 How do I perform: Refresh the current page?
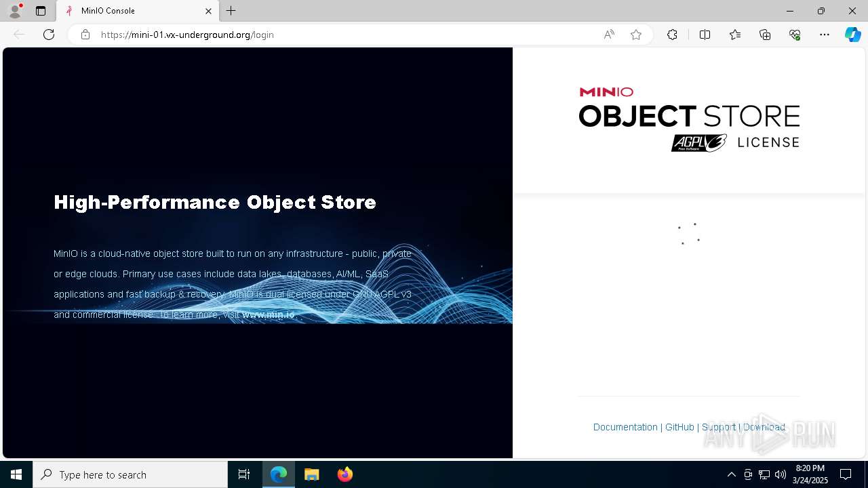pyautogui.click(x=49, y=35)
